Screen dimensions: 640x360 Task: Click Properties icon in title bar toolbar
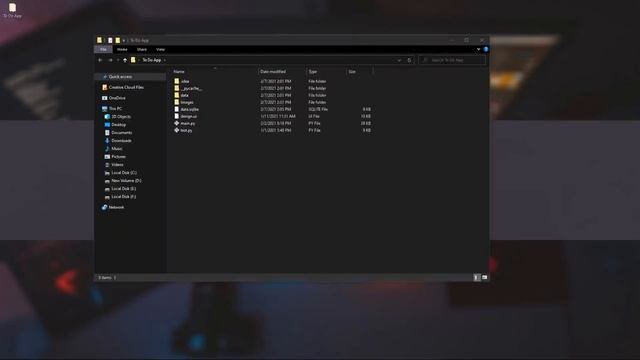[x=110, y=40]
